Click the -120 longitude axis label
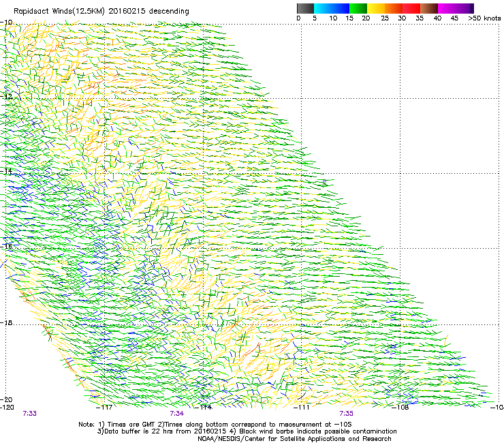The width and height of the screenshot is (504, 443). (x=7, y=407)
